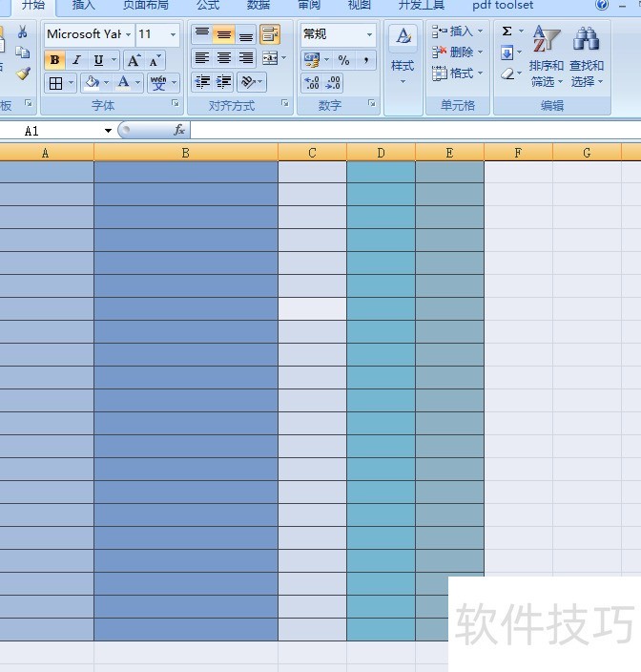The image size is (641, 672).
Task: Click the fx insert function button
Action: [179, 130]
